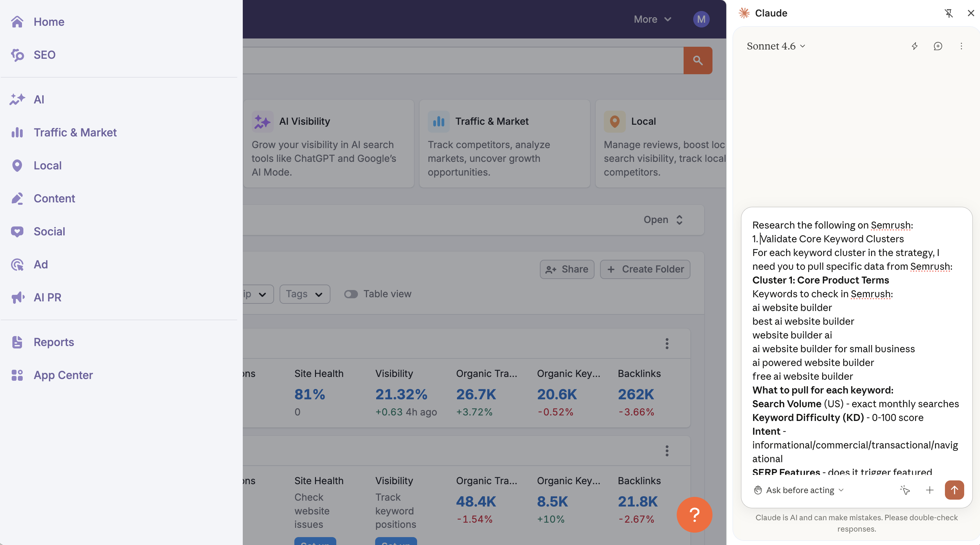Click the Create Folder button

[645, 269]
